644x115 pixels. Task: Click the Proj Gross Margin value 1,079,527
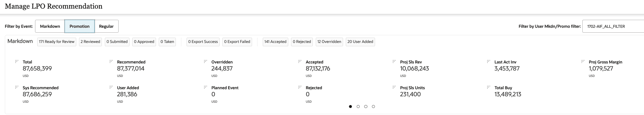pos(601,69)
